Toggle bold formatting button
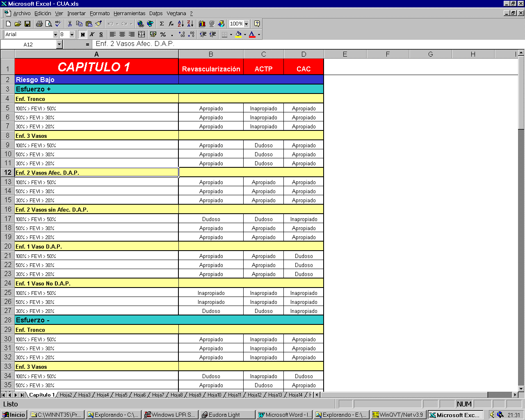Screen dimensions: 525x420 click(82, 34)
